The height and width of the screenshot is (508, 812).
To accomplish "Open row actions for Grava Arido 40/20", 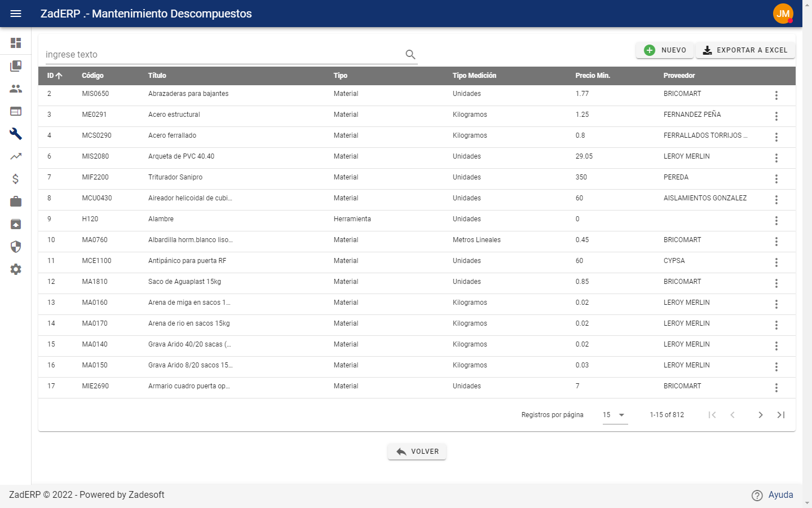I will (776, 346).
